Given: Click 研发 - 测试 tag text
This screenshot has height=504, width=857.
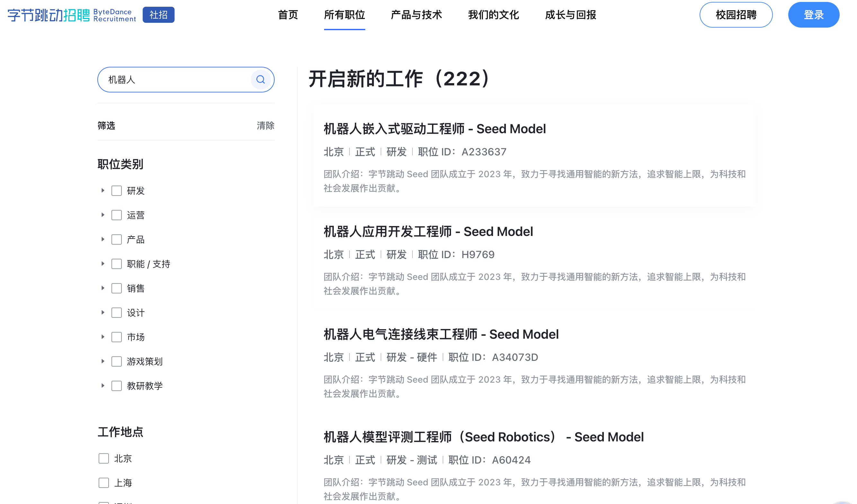Looking at the screenshot, I should pyautogui.click(x=411, y=460).
